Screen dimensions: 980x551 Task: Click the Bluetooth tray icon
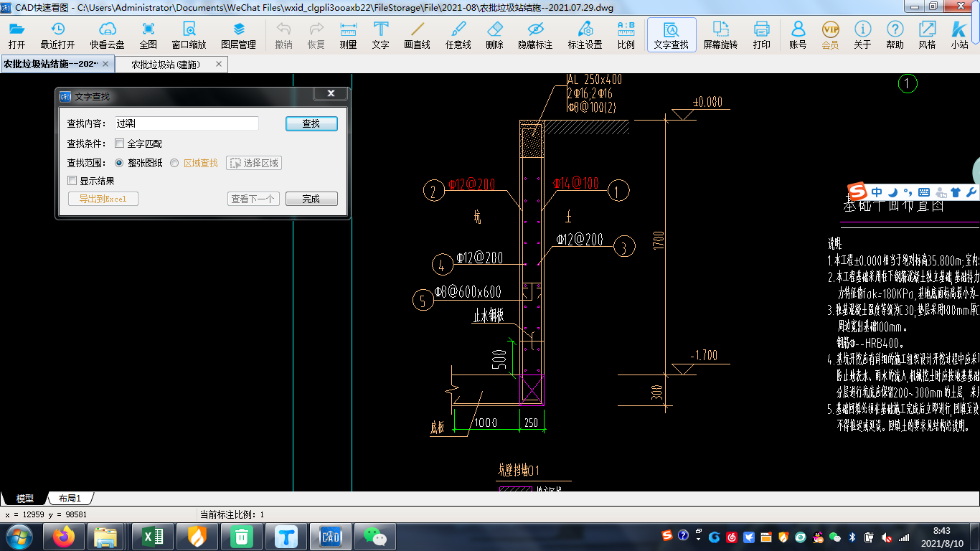(852, 537)
